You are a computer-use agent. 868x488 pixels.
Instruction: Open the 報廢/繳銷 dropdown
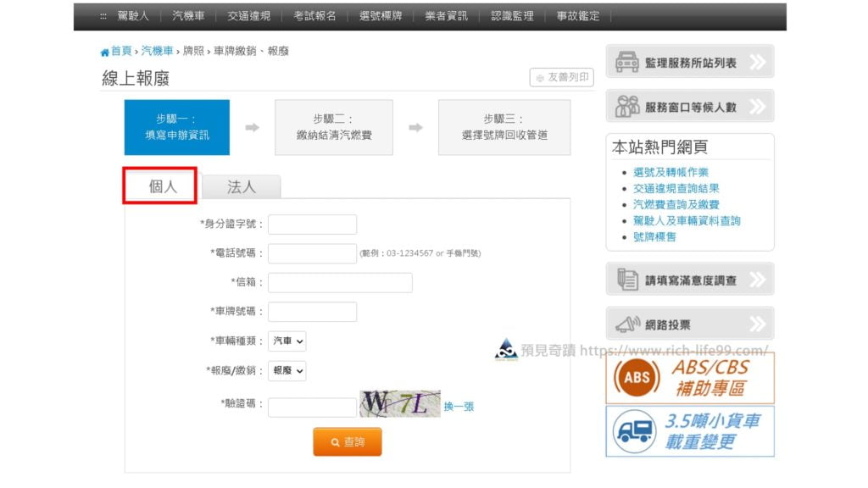point(287,371)
